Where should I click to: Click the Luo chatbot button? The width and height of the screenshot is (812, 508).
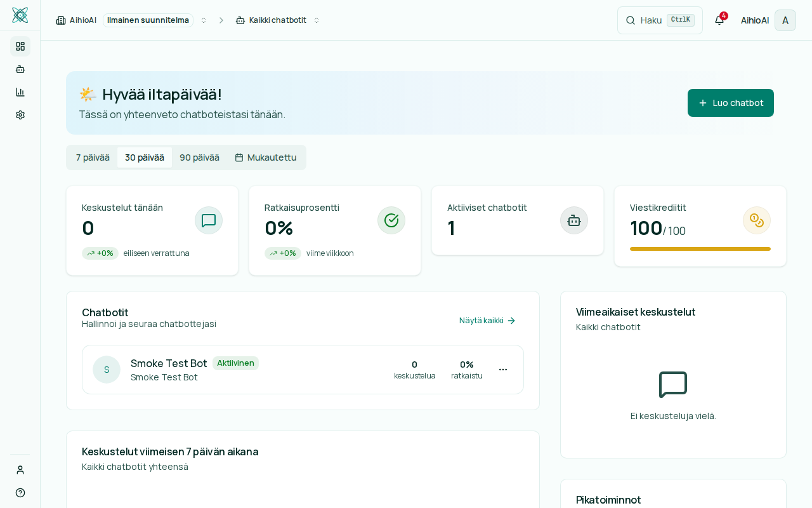[730, 103]
